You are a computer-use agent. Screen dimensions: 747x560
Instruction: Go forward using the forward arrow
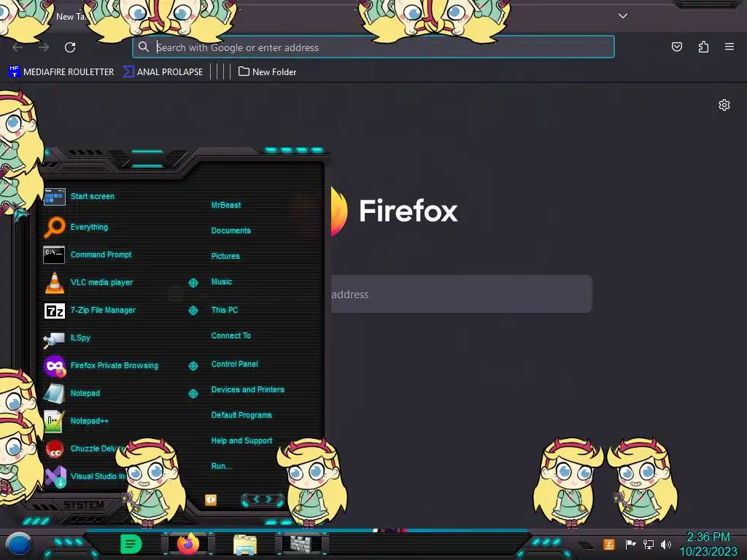coord(44,47)
